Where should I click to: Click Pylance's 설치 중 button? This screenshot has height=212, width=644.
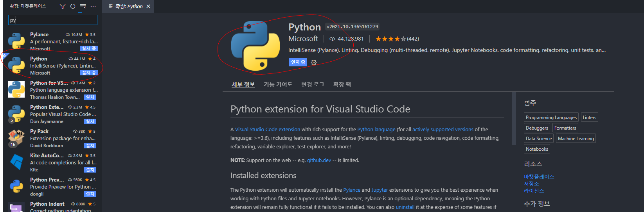(x=89, y=48)
